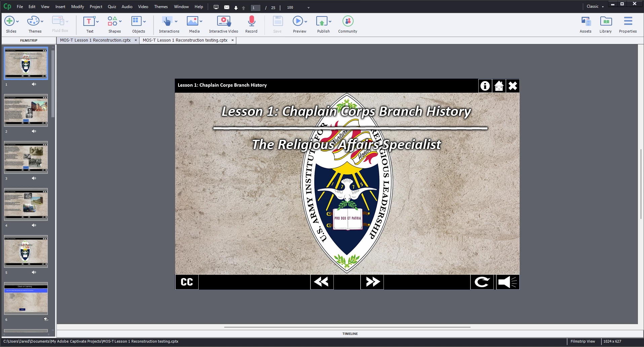Click the Publish icon
The height and width of the screenshot is (347, 644).
pos(322,21)
